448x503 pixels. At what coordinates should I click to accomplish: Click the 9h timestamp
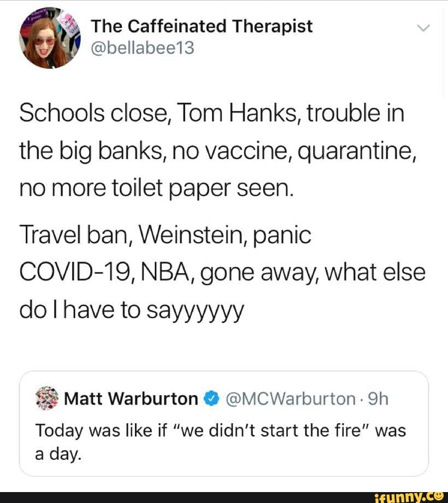point(378,399)
